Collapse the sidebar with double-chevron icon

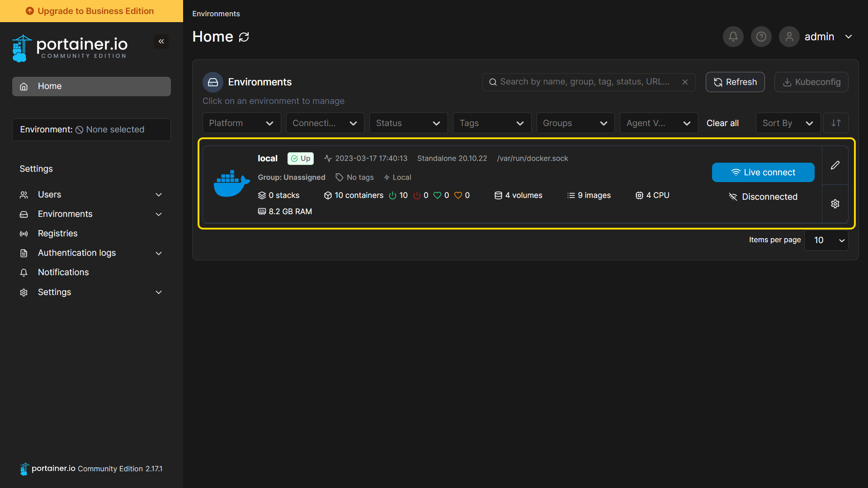click(x=161, y=42)
